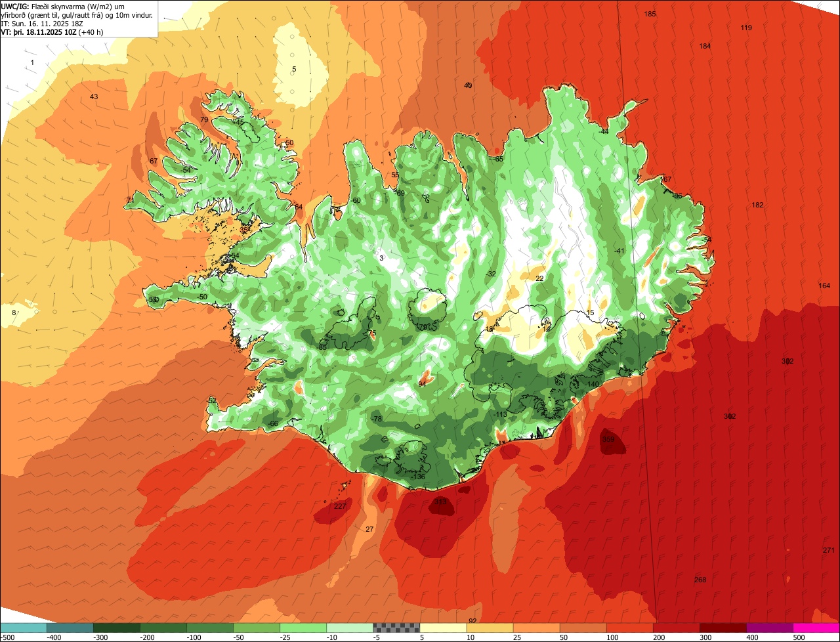This screenshot has width=840, height=642.
Task: Click the map value '-65' in north Iceland
Action: pyautogui.click(x=499, y=159)
